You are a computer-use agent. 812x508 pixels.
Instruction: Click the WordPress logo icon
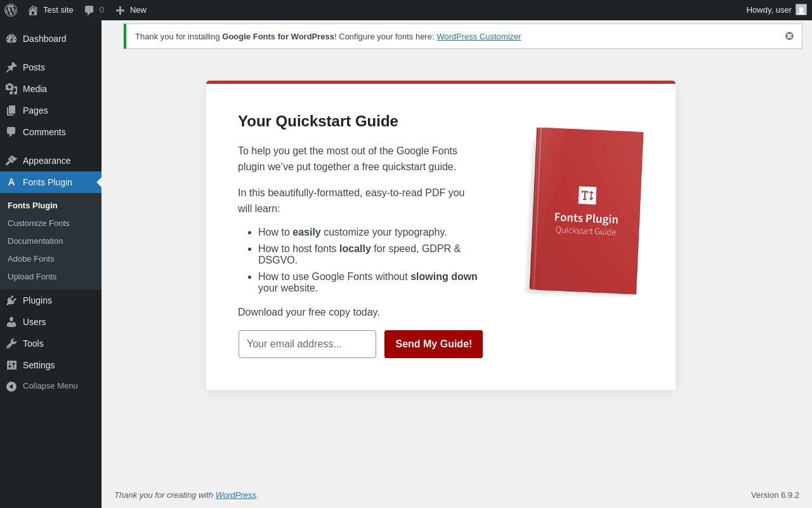pyautogui.click(x=11, y=10)
